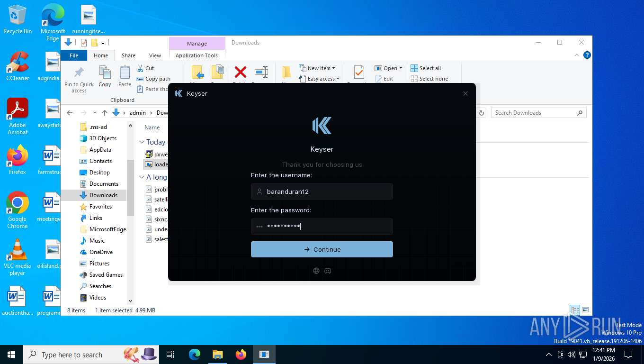This screenshot has width=644, height=364.
Task: Collapse the A long time ago group
Action: click(x=142, y=177)
